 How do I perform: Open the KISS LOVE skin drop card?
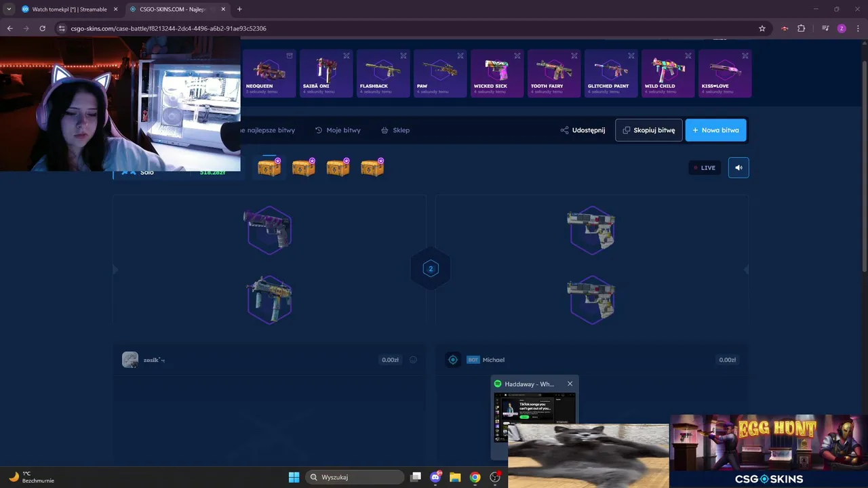[725, 73]
